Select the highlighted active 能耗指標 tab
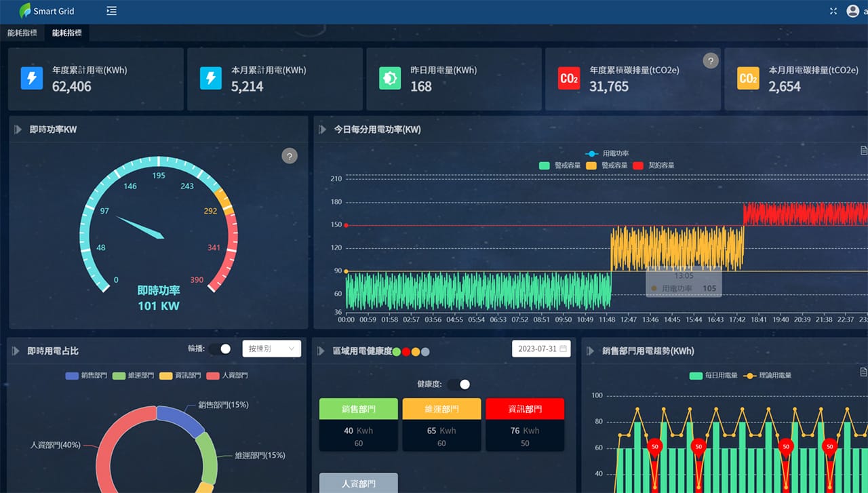 click(66, 33)
